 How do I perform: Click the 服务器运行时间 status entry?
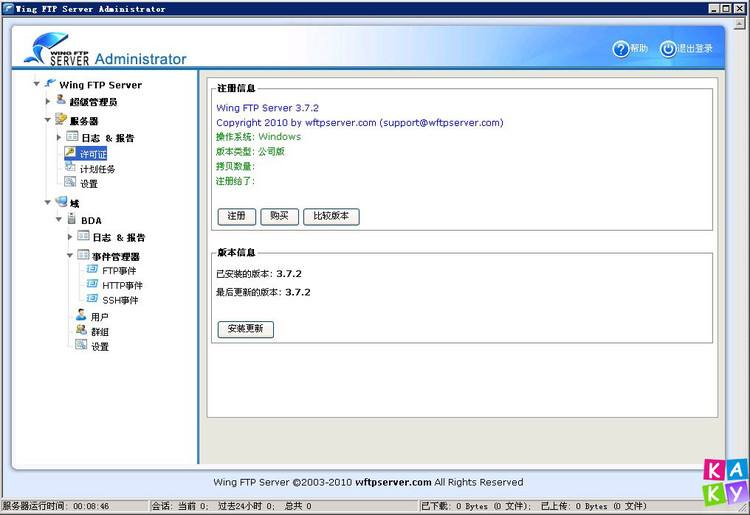pyautogui.click(x=56, y=506)
